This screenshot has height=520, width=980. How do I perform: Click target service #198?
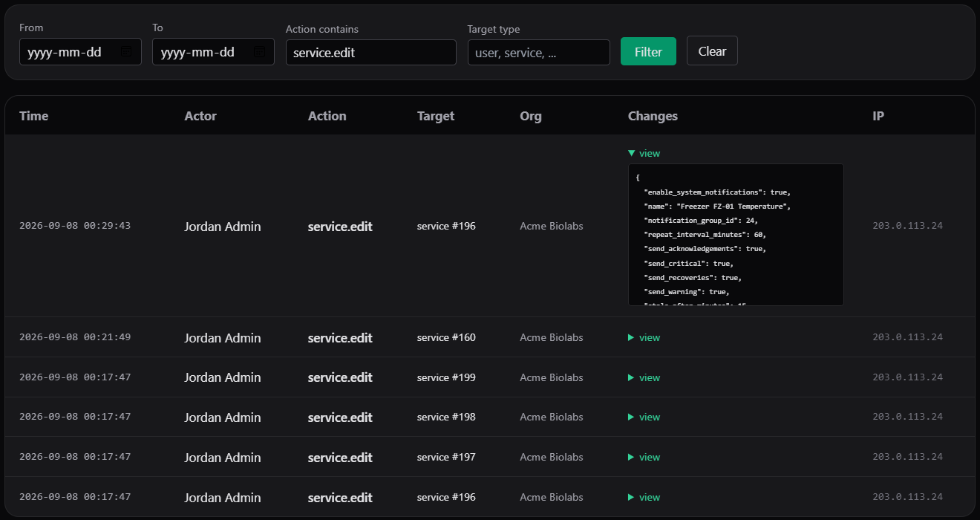click(x=446, y=417)
